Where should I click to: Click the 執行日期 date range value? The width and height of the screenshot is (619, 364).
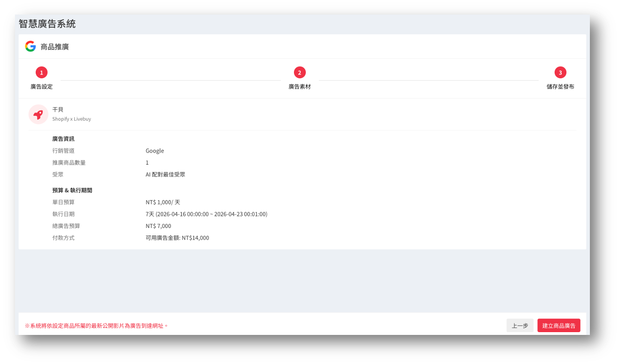[x=206, y=214]
